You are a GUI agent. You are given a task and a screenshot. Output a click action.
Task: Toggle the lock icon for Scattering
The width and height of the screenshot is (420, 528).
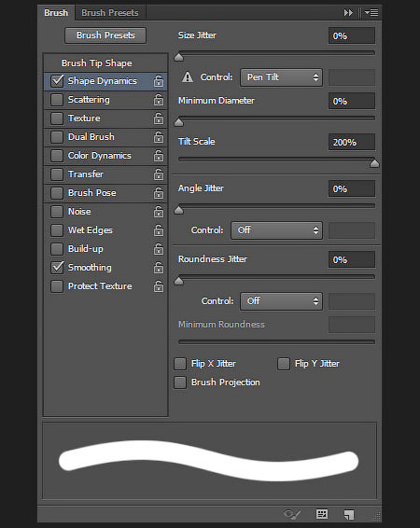coord(159,100)
